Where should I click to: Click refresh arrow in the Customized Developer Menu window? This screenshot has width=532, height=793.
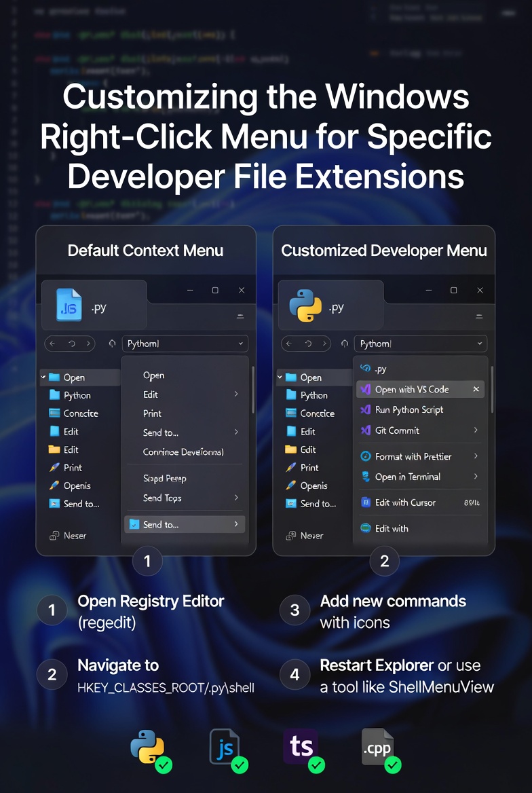click(x=308, y=344)
